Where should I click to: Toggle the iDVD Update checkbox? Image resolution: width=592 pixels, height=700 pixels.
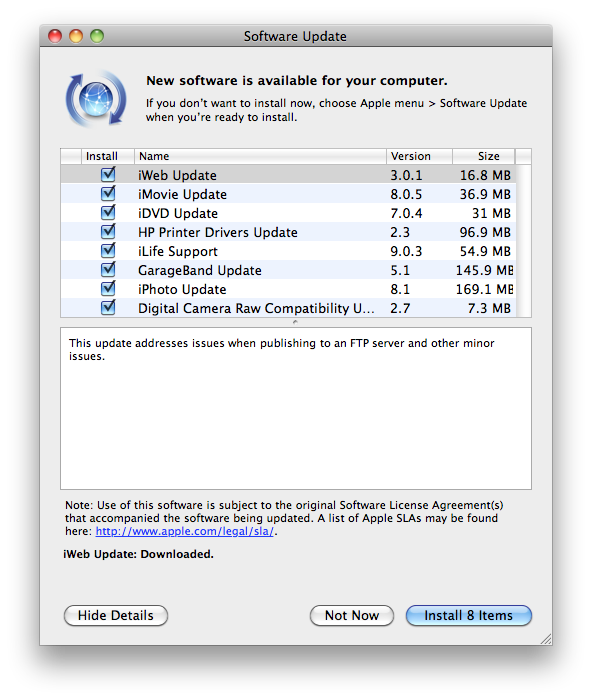point(108,212)
